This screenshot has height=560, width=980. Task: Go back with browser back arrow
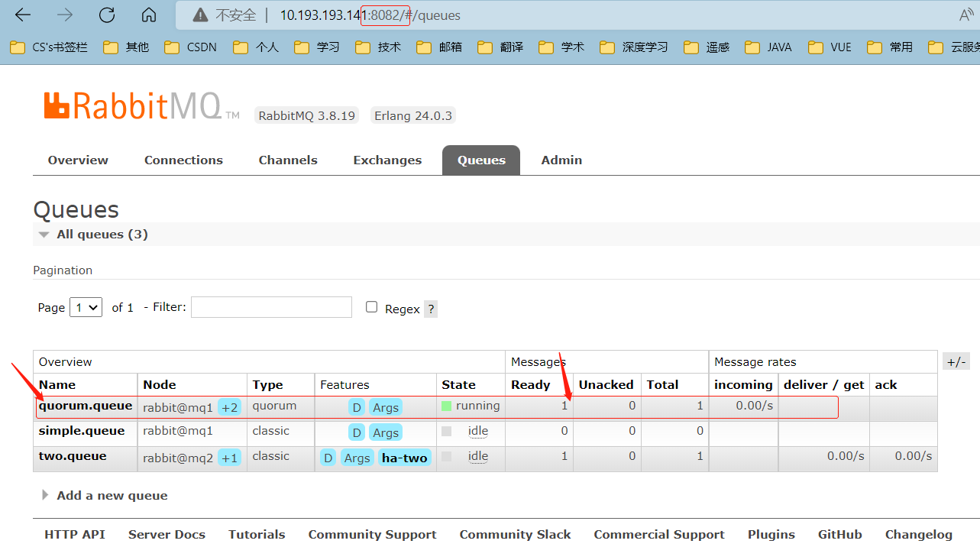(x=23, y=15)
